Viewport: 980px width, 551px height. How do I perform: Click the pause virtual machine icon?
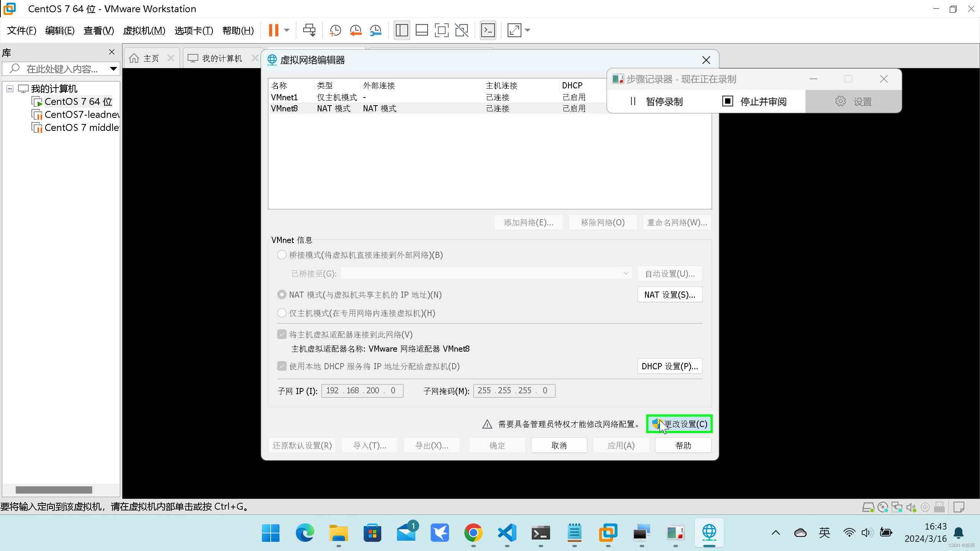pos(273,30)
